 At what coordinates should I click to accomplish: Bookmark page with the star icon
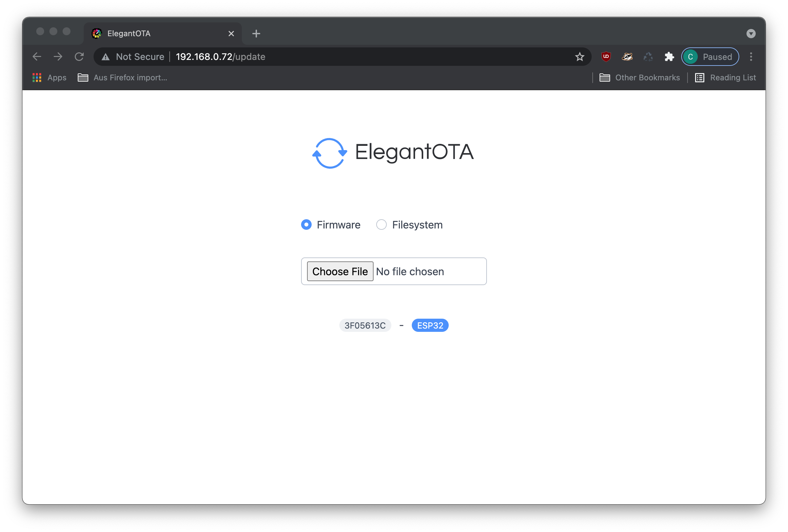tap(579, 57)
